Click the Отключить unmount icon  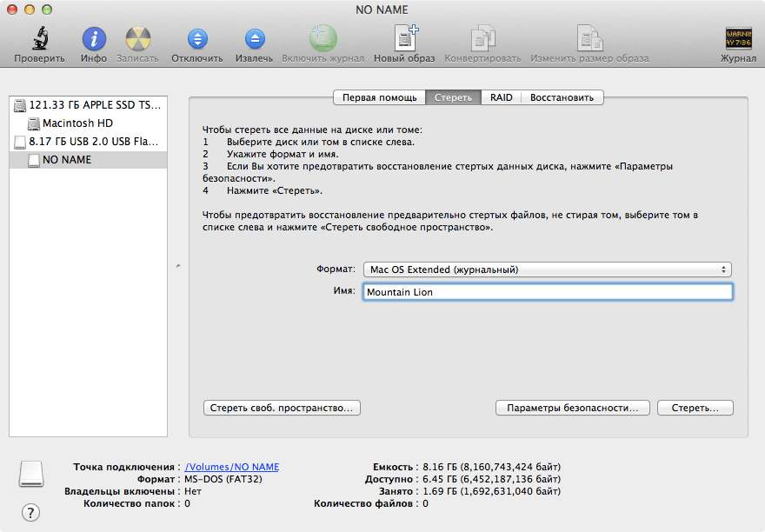click(x=196, y=40)
